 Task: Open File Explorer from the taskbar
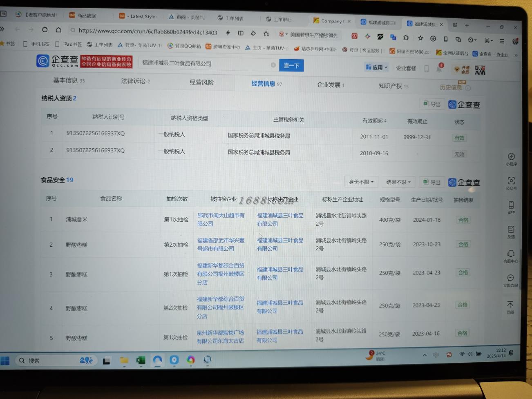[x=124, y=360]
